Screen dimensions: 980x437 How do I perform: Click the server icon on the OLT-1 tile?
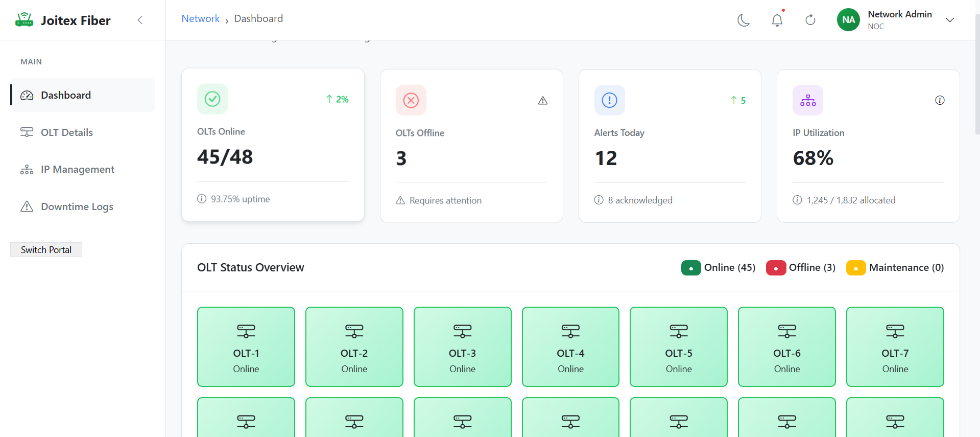pyautogui.click(x=246, y=331)
